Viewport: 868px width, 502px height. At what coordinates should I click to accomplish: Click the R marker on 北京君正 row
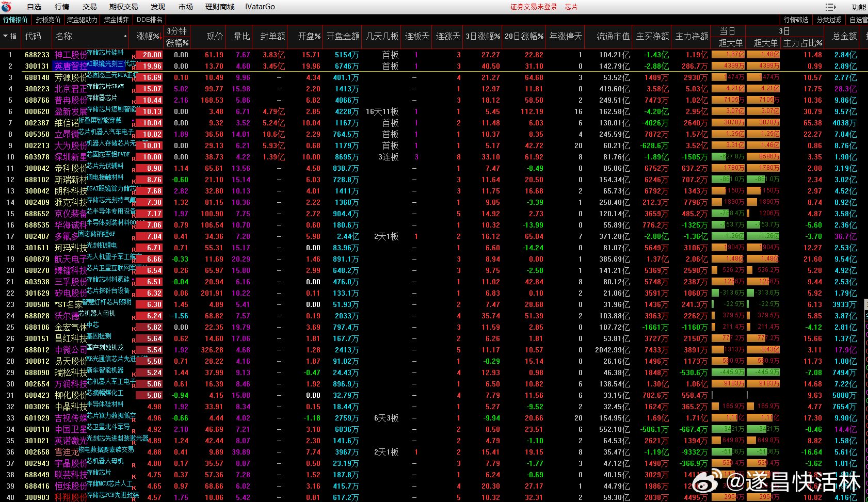134,90
